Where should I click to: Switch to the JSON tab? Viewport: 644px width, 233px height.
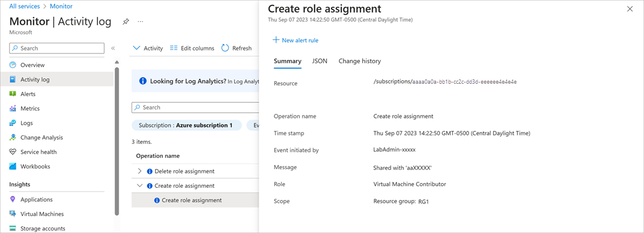(x=320, y=61)
